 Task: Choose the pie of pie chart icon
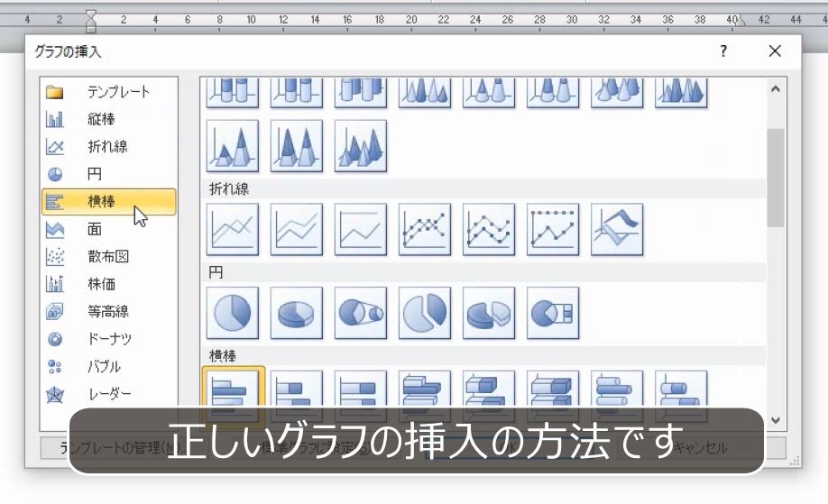click(361, 313)
